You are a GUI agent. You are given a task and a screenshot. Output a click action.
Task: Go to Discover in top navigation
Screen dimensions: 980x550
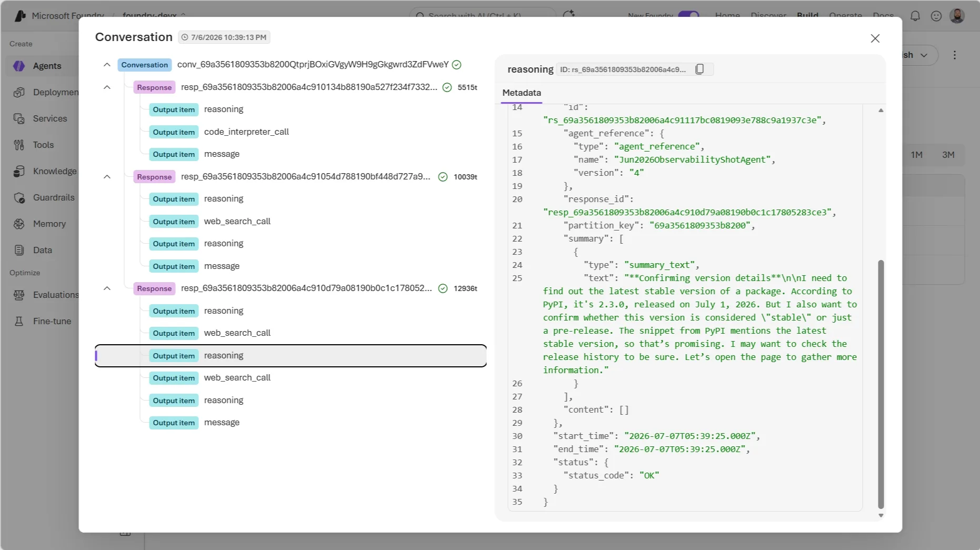click(x=768, y=15)
